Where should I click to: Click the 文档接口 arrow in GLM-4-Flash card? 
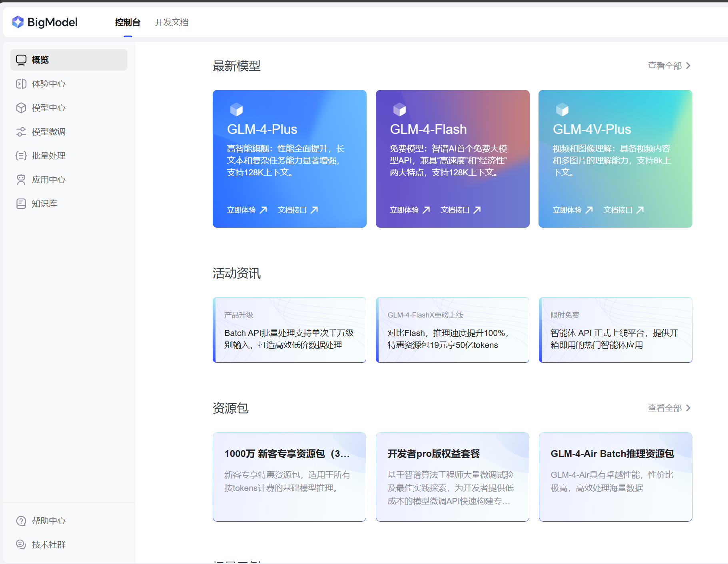click(477, 210)
